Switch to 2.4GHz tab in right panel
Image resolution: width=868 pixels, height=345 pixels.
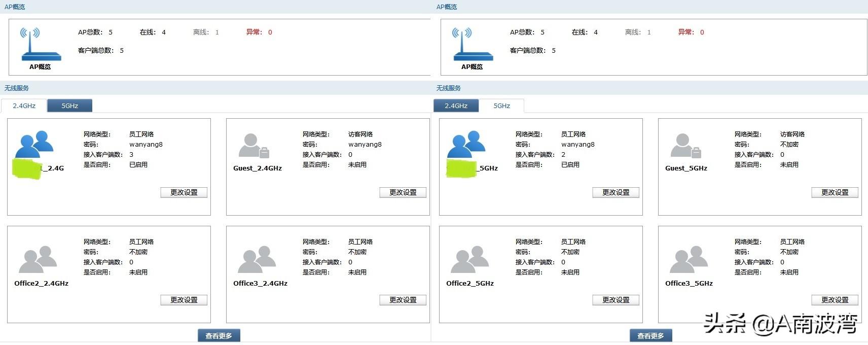point(456,106)
